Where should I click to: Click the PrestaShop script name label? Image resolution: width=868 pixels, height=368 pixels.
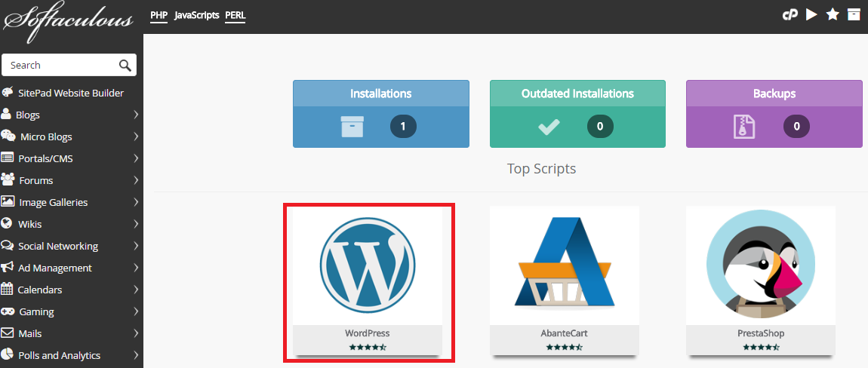coord(761,333)
